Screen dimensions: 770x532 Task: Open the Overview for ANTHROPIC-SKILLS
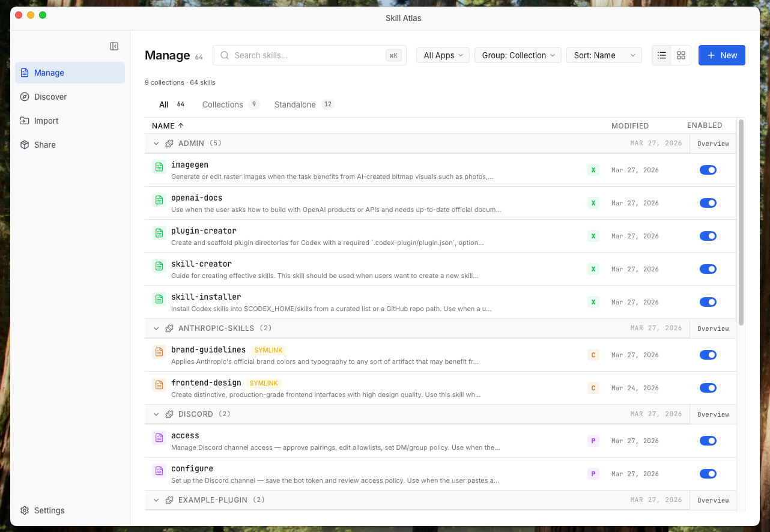coord(713,328)
